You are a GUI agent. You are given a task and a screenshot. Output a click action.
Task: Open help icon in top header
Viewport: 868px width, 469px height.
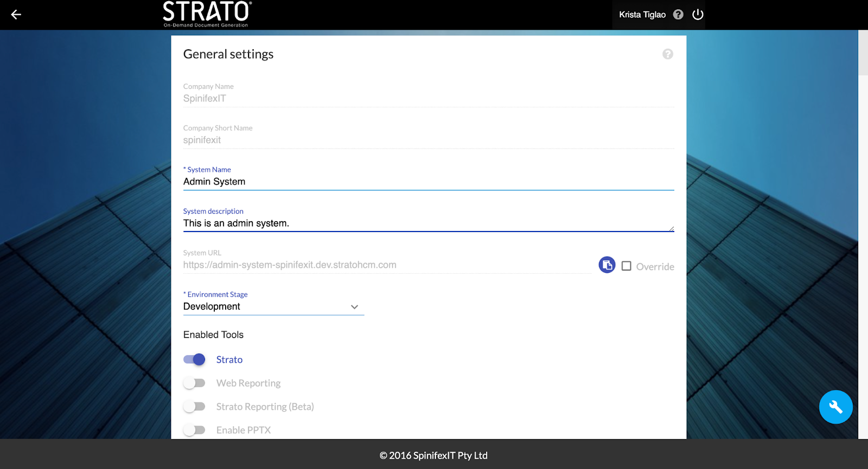click(678, 15)
